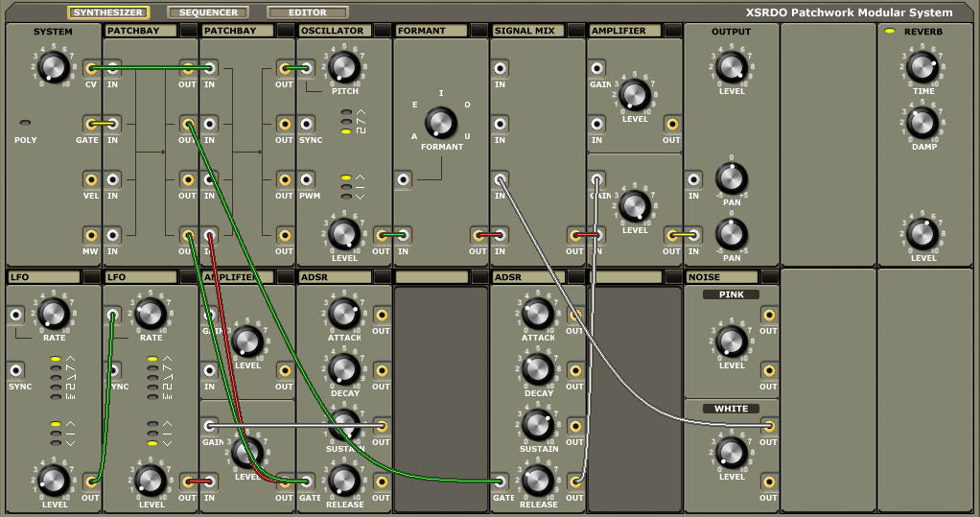The height and width of the screenshot is (517, 980).
Task: Select Oscillator octave-down LED
Action: [346, 197]
